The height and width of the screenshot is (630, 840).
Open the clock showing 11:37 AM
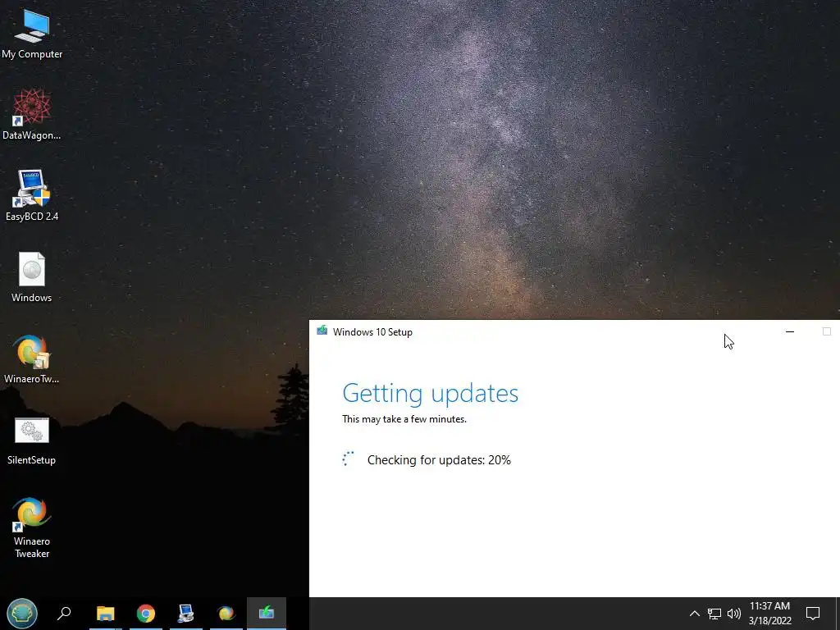click(769, 614)
